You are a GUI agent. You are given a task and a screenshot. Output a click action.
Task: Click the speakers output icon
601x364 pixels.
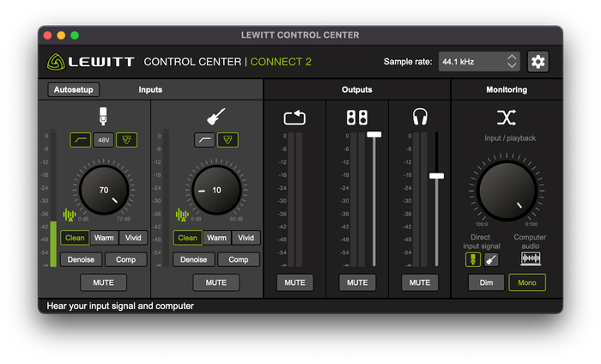click(357, 118)
